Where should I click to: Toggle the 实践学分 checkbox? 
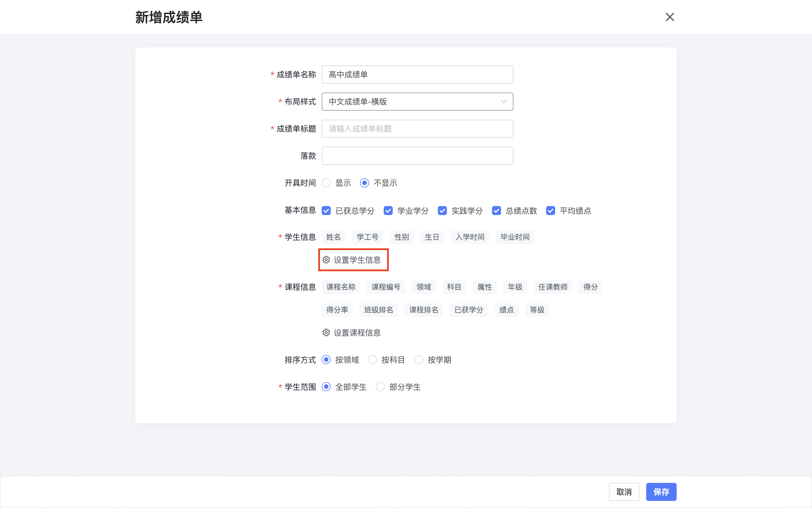tap(442, 211)
